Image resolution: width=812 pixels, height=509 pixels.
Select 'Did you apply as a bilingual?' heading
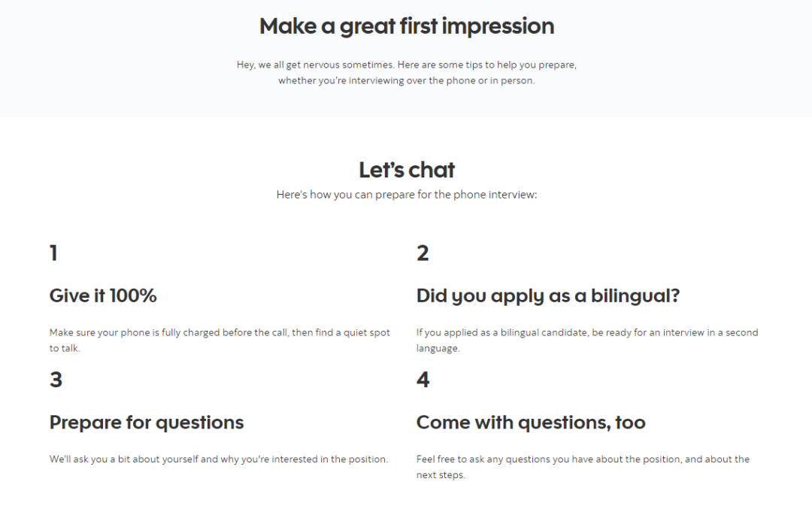pos(548,296)
